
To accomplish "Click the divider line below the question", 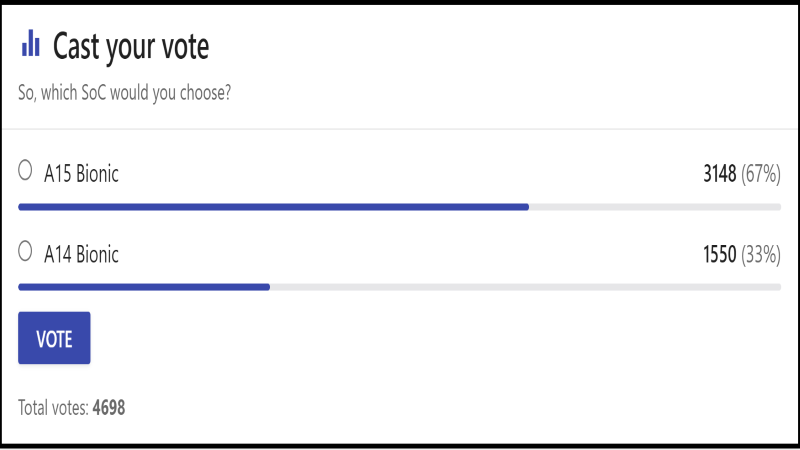I will point(400,129).
